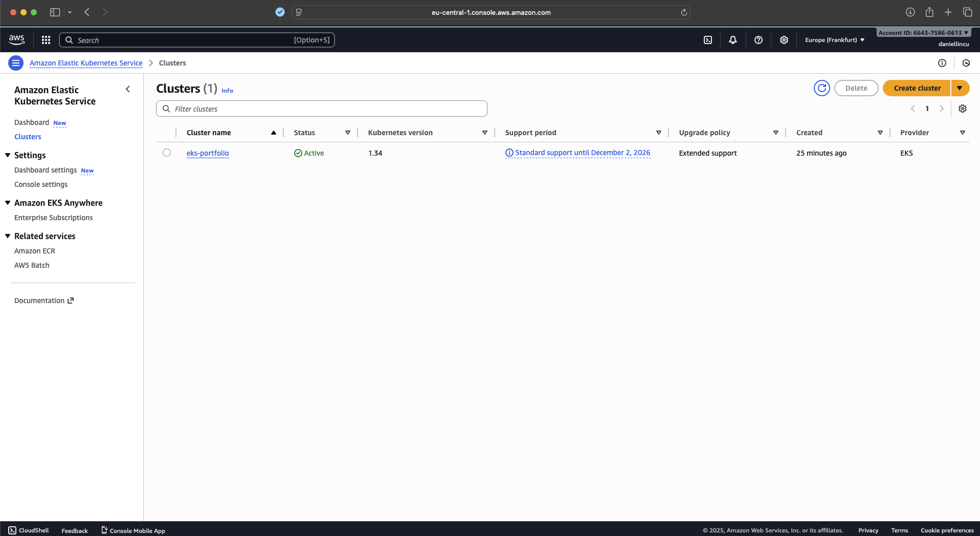
Task: Refresh the clusters list
Action: [821, 88]
